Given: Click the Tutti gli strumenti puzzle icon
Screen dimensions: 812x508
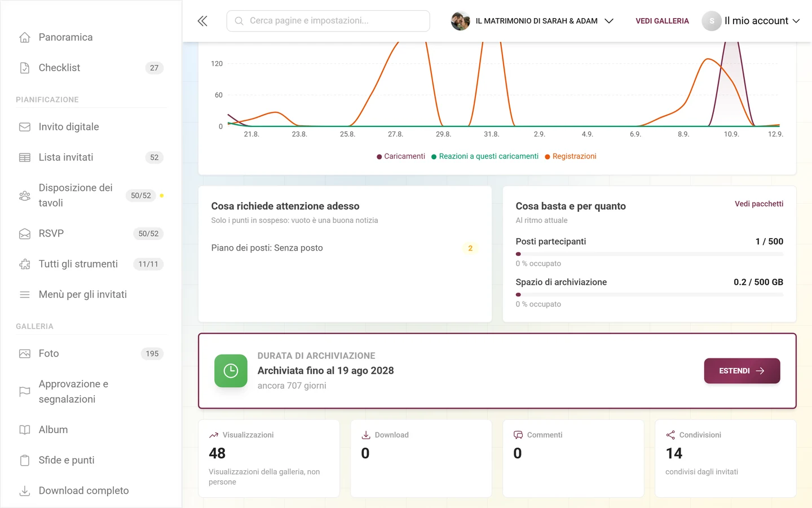Looking at the screenshot, I should (x=25, y=264).
